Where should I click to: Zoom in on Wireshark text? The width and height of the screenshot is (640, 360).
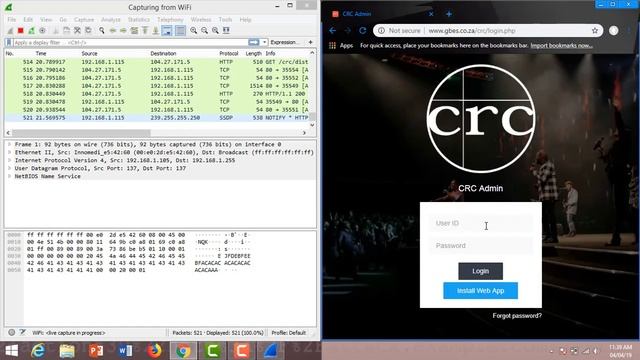(x=193, y=31)
